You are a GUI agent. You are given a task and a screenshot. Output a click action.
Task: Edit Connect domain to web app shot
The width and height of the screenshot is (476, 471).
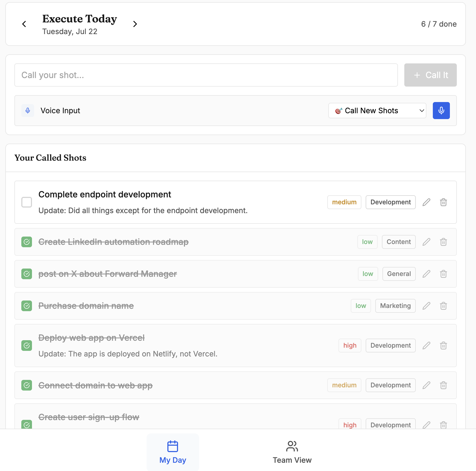tap(426, 385)
